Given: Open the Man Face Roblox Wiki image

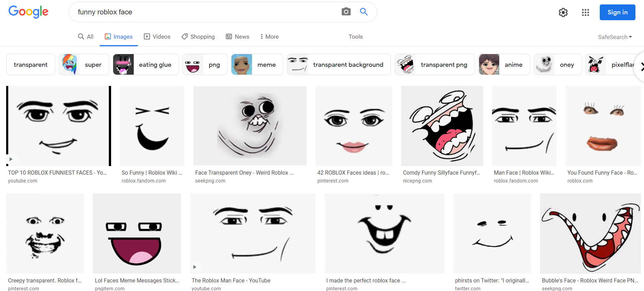Looking at the screenshot, I should [x=524, y=126].
